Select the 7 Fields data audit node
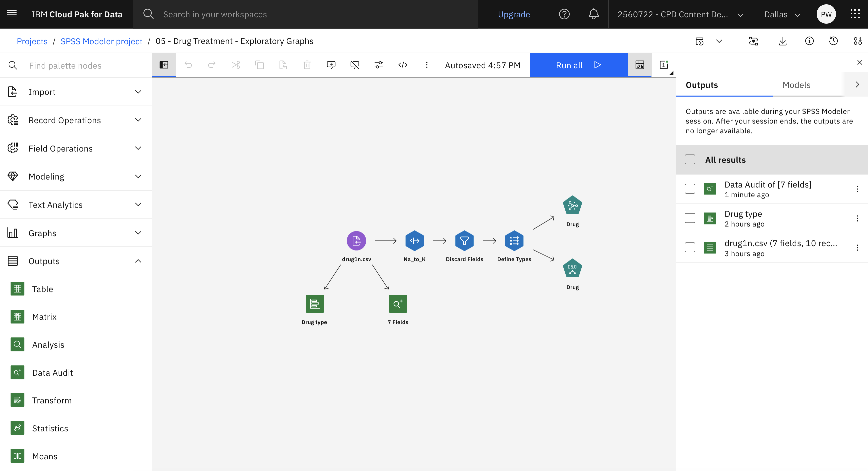The height and width of the screenshot is (471, 868). 398,304
